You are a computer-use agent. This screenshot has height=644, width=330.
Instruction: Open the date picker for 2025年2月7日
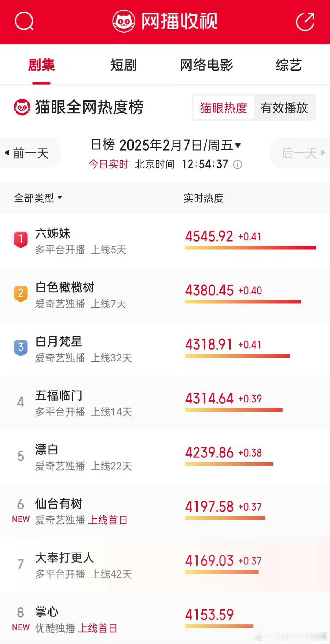point(166,145)
